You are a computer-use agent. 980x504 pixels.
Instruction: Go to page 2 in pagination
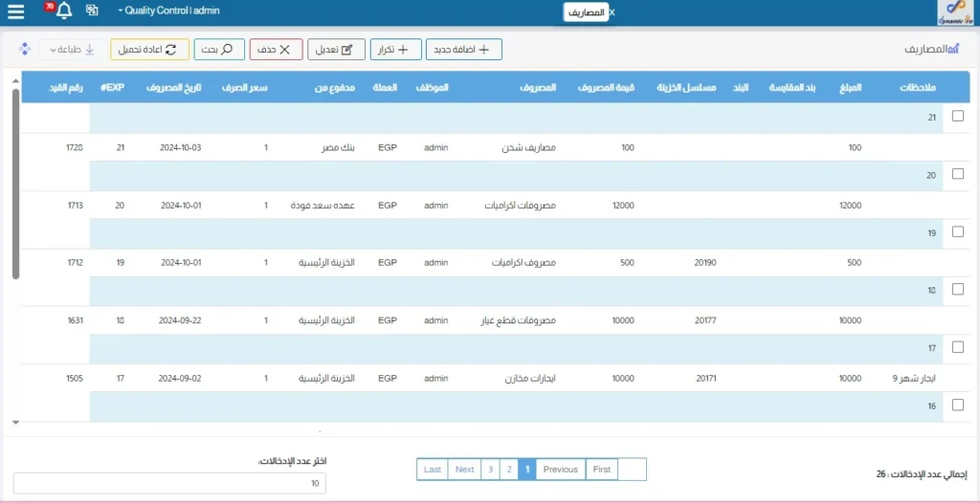tap(508, 470)
